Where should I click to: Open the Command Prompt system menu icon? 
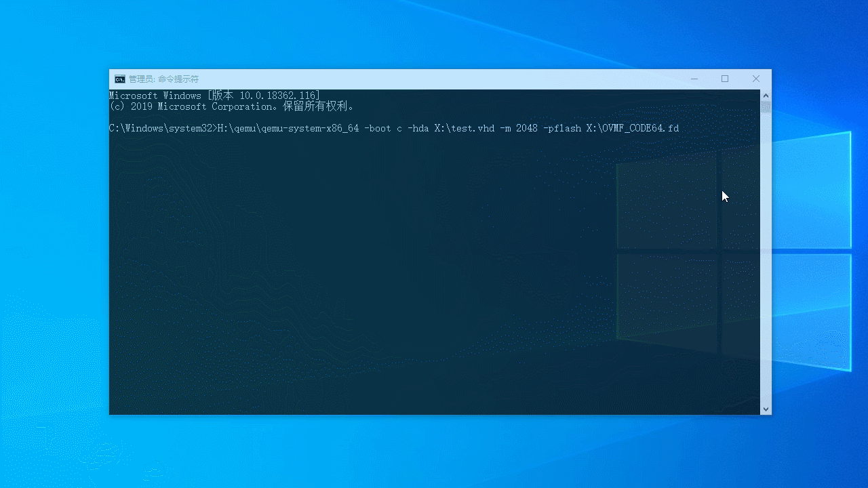pos(119,79)
